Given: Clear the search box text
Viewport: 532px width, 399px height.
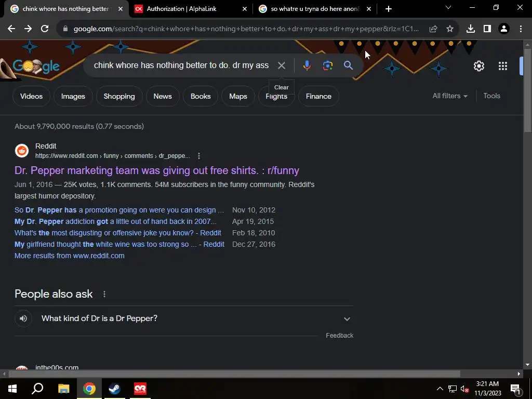Looking at the screenshot, I should [x=282, y=65].
